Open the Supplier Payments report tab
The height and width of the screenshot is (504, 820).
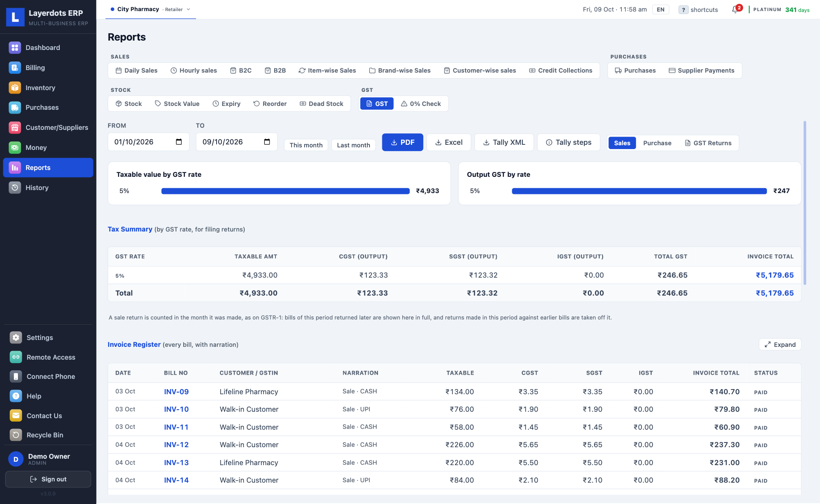(x=701, y=70)
